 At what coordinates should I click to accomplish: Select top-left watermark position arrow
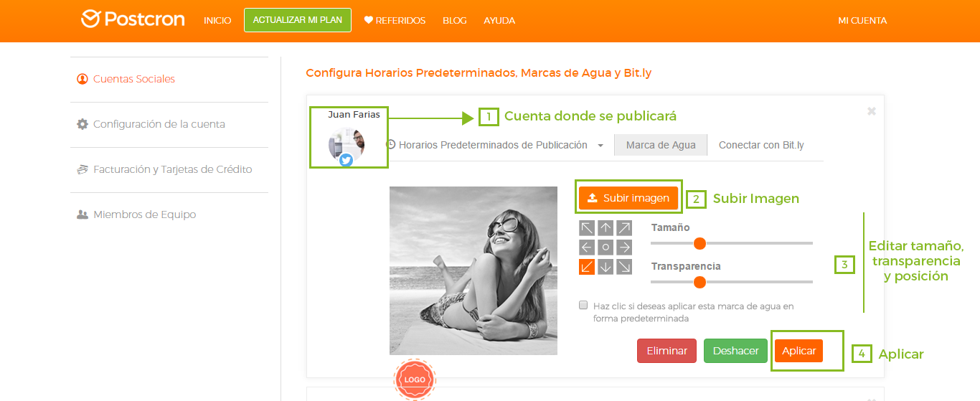tap(587, 228)
